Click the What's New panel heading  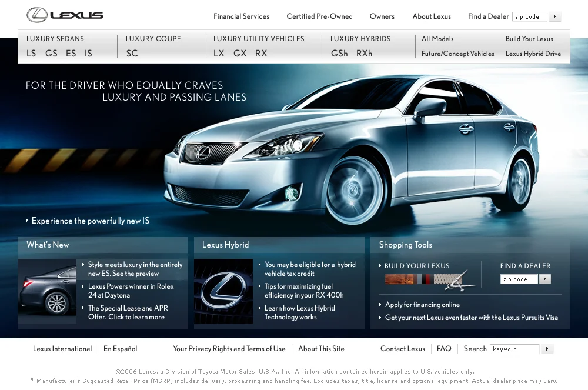48,245
